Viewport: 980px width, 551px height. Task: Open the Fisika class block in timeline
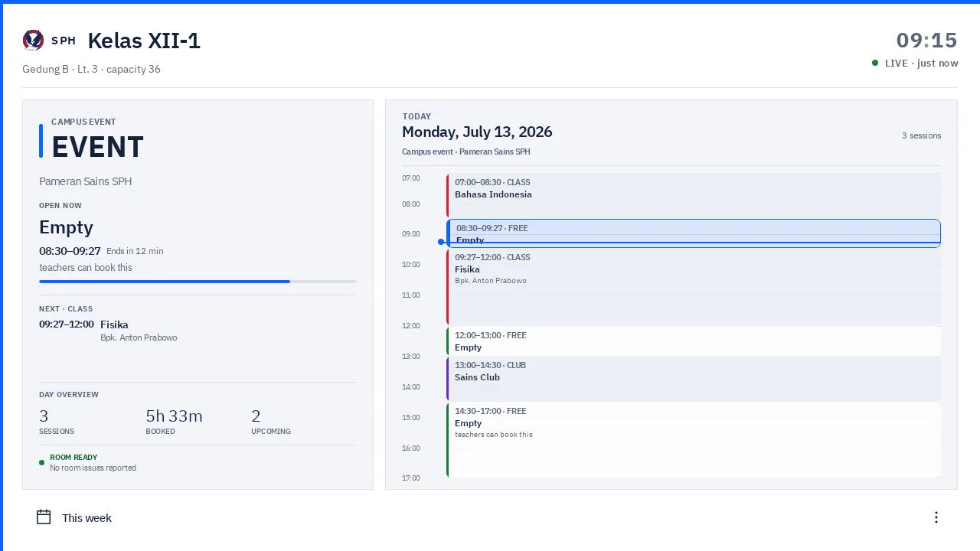694,287
